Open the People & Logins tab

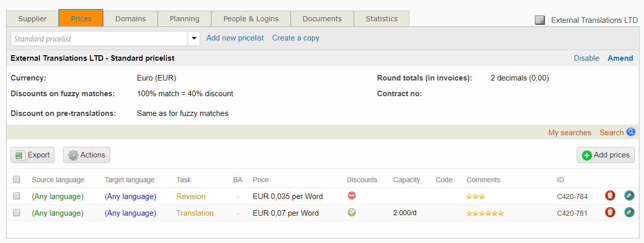[x=251, y=19]
